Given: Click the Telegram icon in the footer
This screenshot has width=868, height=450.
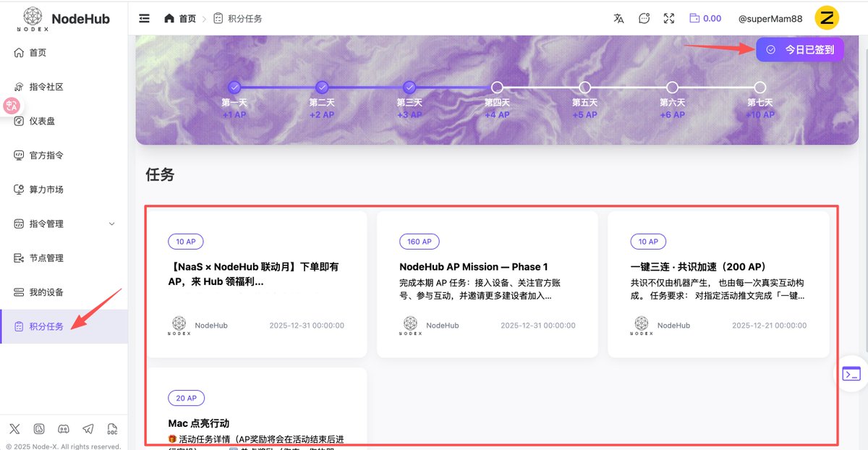Looking at the screenshot, I should [87, 429].
